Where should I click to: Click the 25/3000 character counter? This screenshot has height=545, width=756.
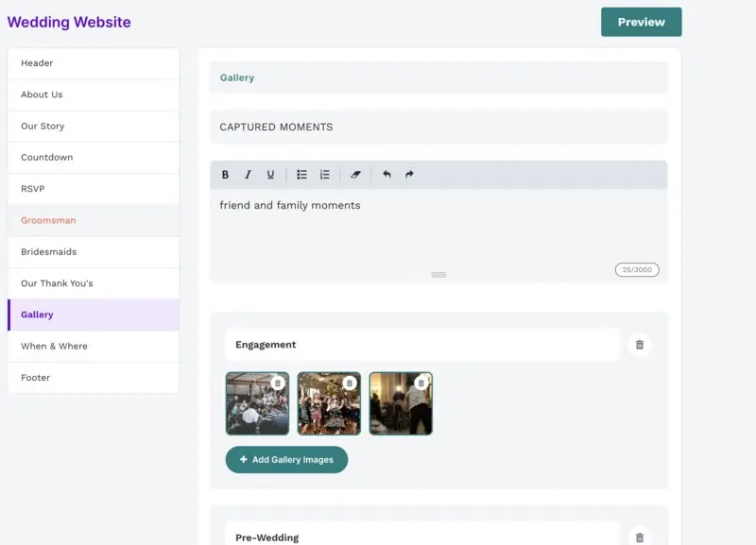637,270
